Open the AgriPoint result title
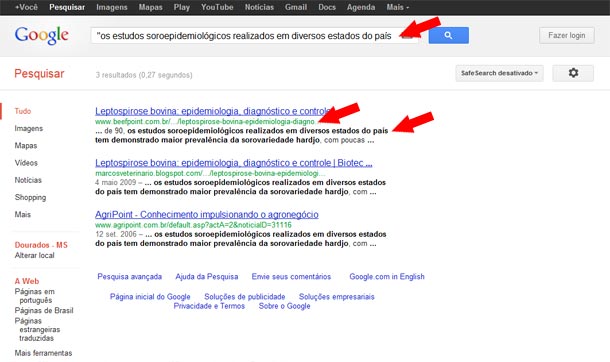Viewport: 610px width, 362px height. tap(207, 215)
